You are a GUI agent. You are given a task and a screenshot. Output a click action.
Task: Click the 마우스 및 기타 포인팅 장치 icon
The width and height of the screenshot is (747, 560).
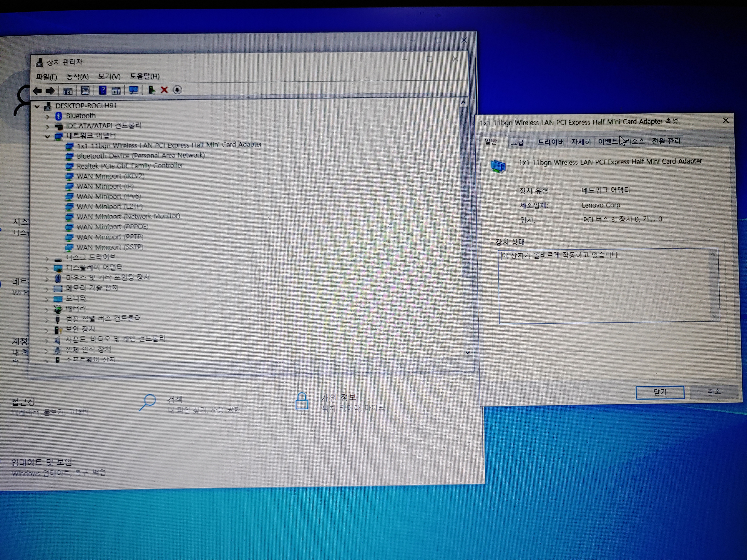58,279
